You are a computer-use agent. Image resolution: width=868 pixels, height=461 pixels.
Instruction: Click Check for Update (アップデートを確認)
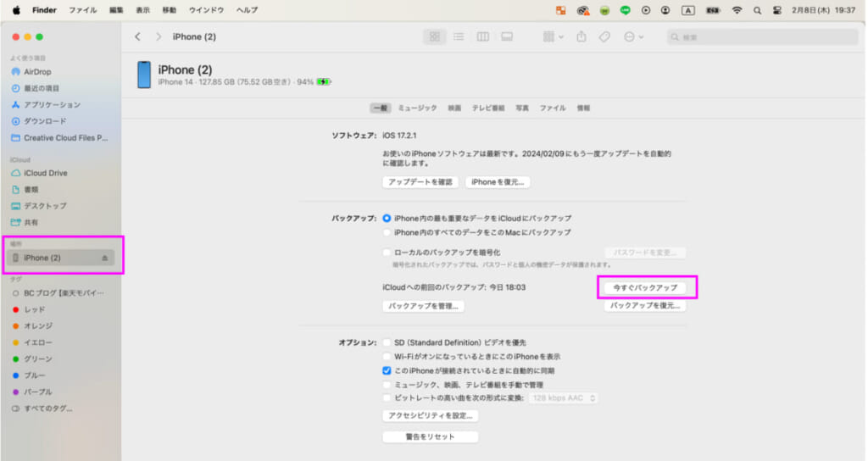click(420, 182)
